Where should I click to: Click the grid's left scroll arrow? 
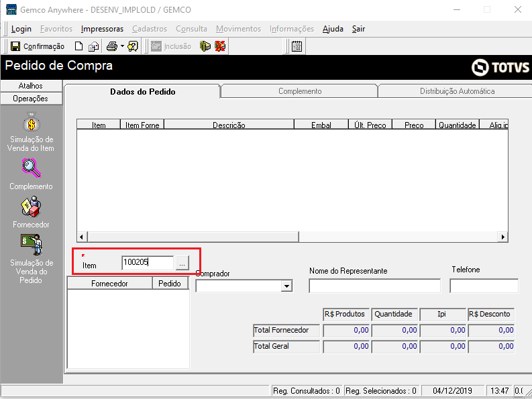pyautogui.click(x=81, y=237)
